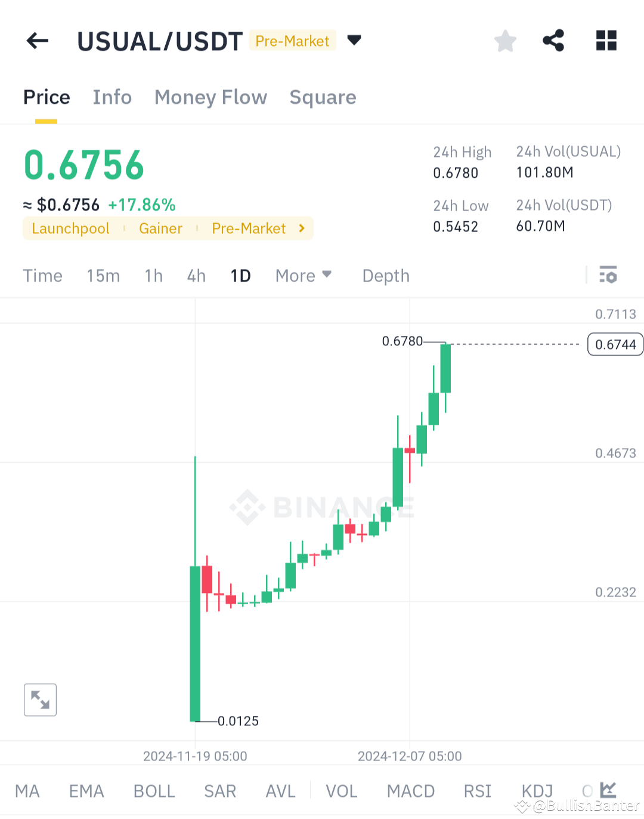The width and height of the screenshot is (644, 819).
Task: Select the 1h timeframe
Action: point(153,276)
